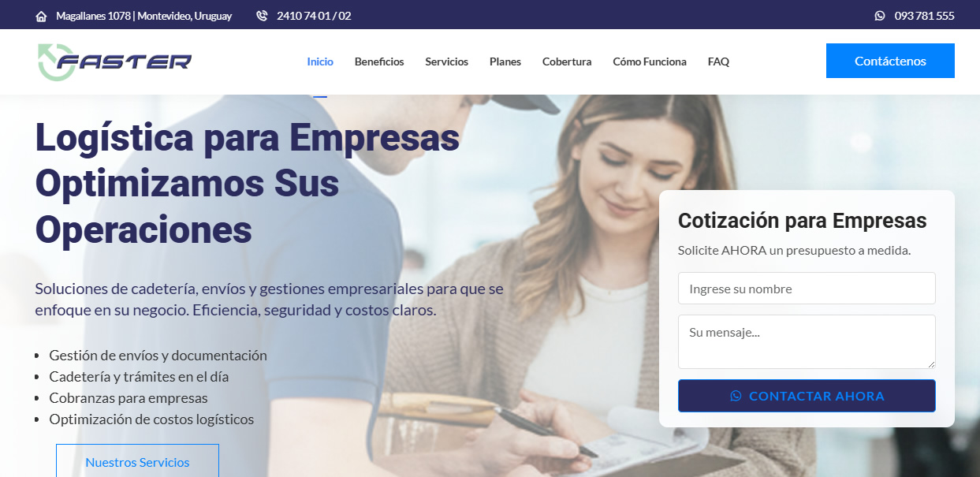980x477 pixels.
Task: Click the phone icon in top bar
Action: click(x=262, y=16)
